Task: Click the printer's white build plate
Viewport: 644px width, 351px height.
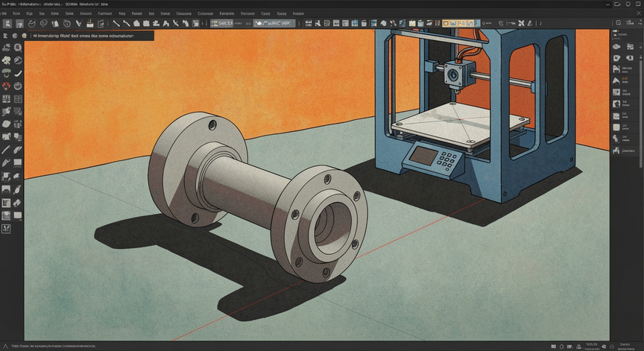Action: click(x=460, y=123)
